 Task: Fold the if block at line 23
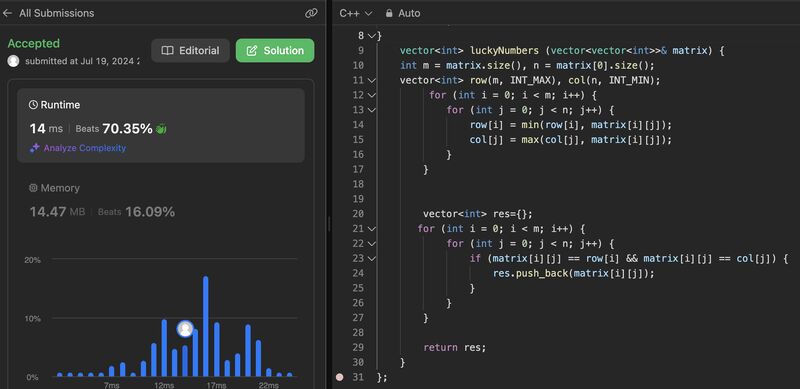[x=371, y=258]
